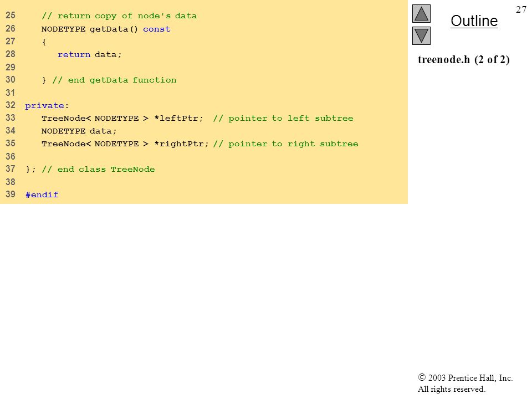Click line 26 'NODETYPE getData() const'
This screenshot has height=399, width=532.
click(105, 29)
